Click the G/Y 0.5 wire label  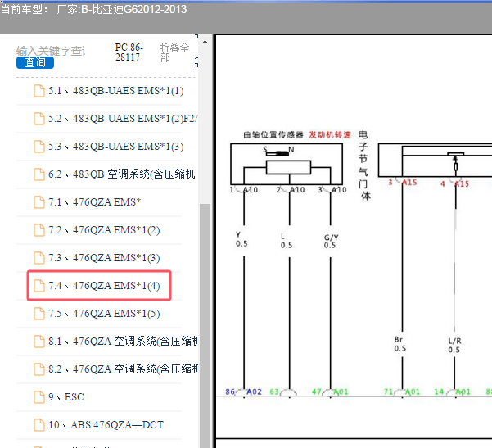coord(331,242)
